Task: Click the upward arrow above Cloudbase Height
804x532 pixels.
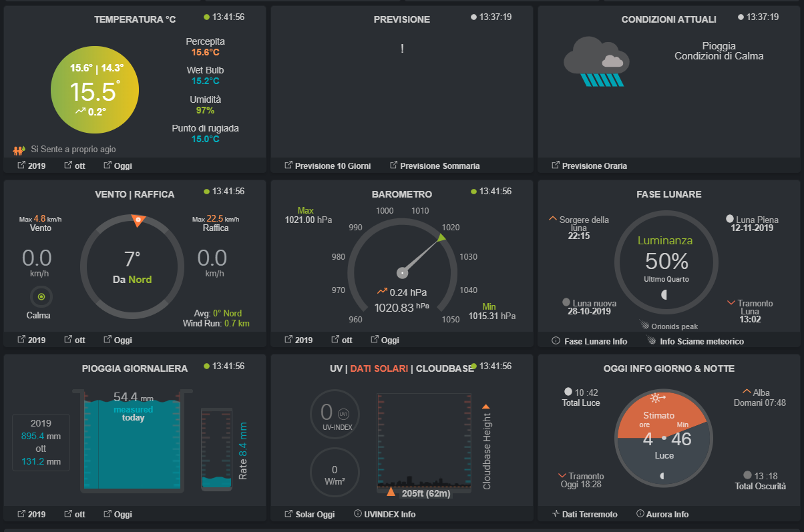Action: tap(486, 406)
